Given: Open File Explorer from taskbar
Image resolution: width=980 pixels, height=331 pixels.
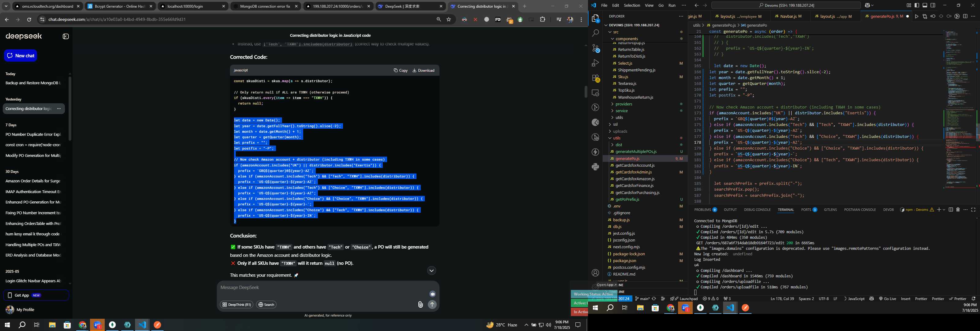Looking at the screenshot, I should 52,325.
